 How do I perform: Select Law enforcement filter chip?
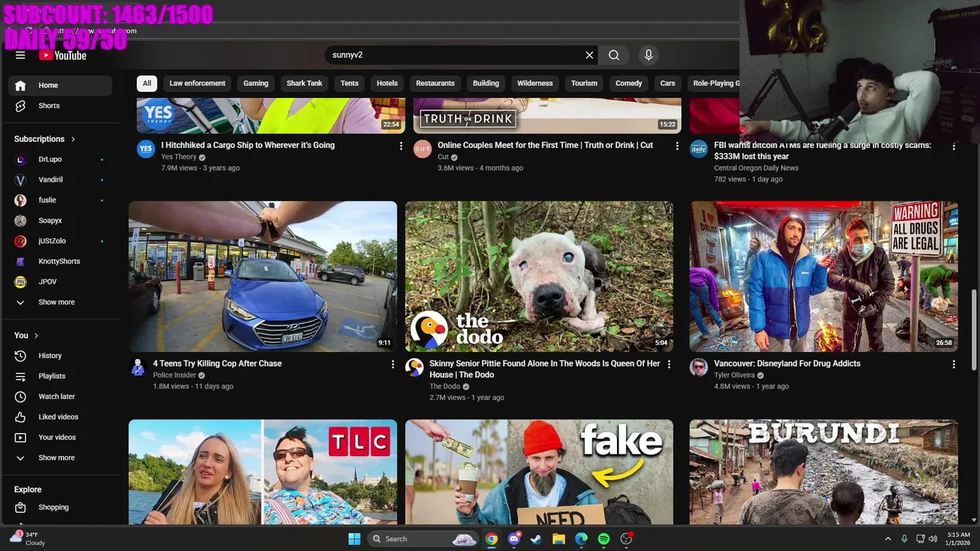click(198, 83)
